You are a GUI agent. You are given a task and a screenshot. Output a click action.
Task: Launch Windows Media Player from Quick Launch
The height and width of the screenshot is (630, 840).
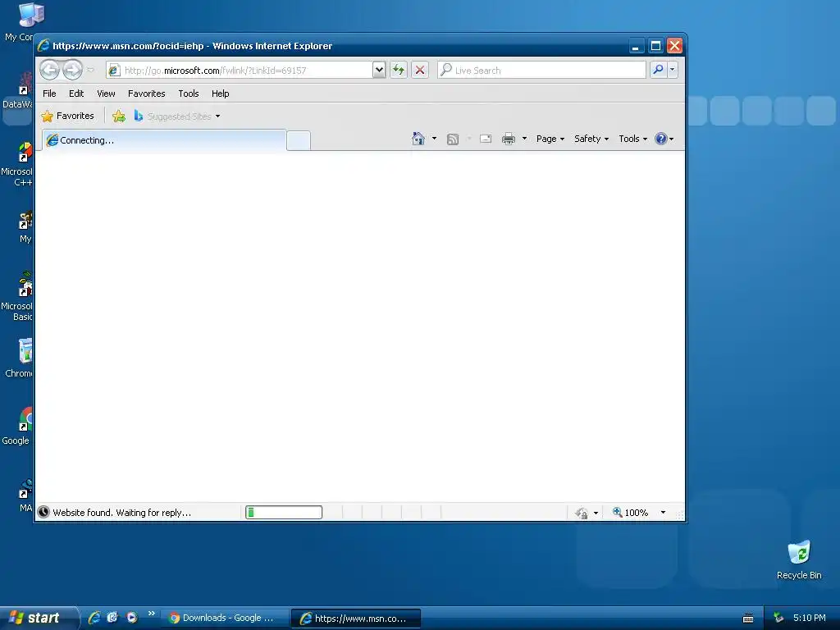pos(132,618)
